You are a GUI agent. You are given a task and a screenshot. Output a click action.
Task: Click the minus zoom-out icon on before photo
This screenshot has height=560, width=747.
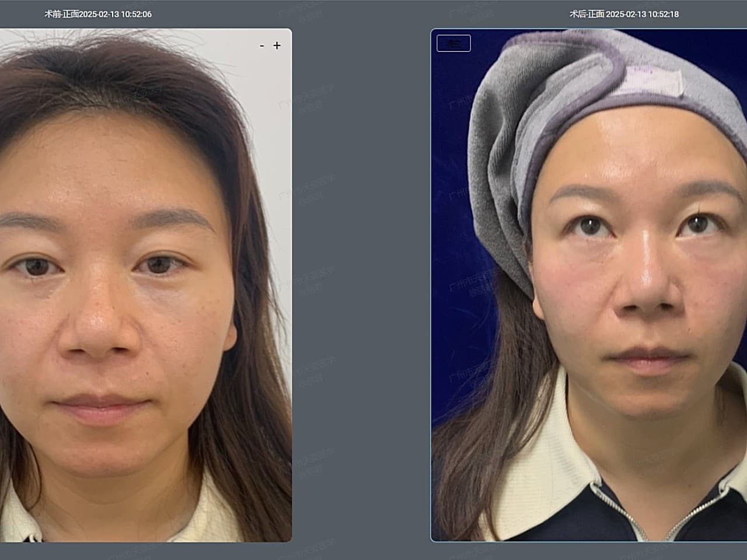tap(262, 45)
